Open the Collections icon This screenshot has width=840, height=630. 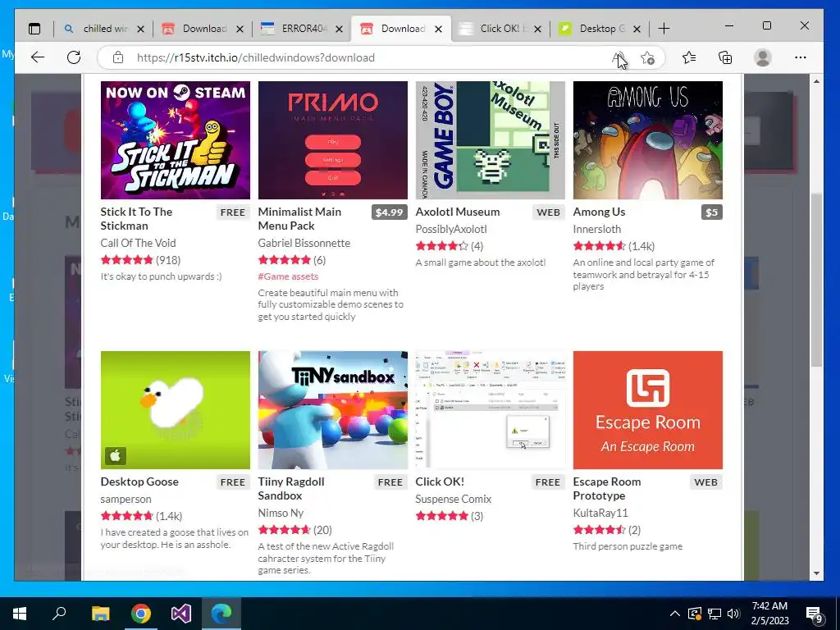click(725, 57)
